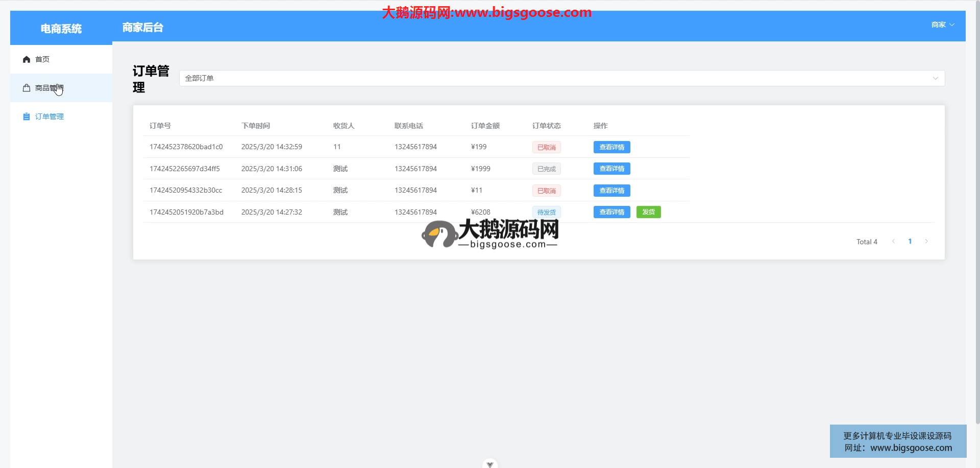View details of the ¥1999 order
Screen dimensions: 980x468
611,169
